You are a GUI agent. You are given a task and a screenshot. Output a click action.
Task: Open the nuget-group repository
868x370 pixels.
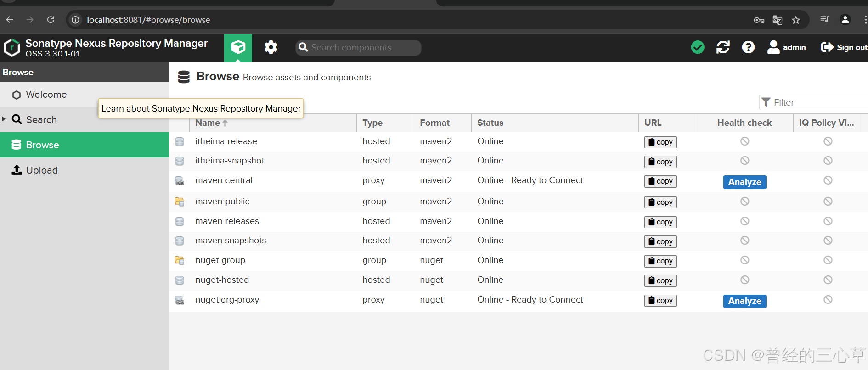click(220, 260)
